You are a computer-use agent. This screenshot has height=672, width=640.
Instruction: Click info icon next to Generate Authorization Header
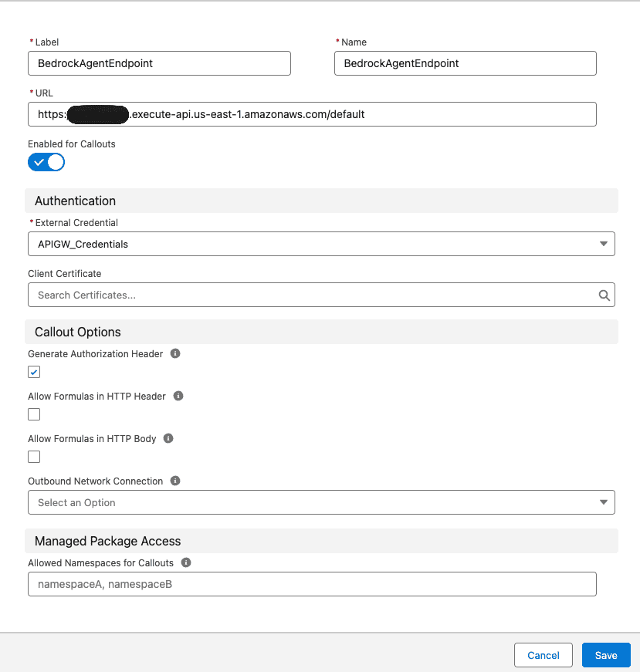(x=175, y=354)
